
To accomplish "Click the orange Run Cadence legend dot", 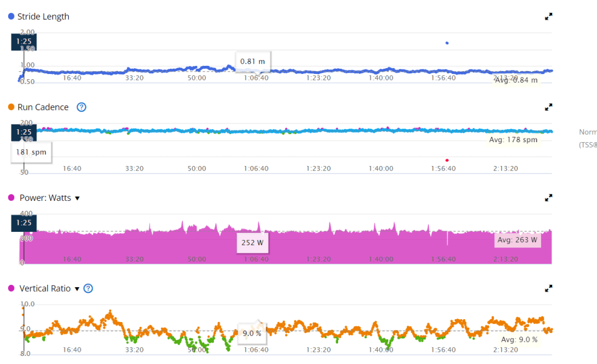I will (x=11, y=107).
